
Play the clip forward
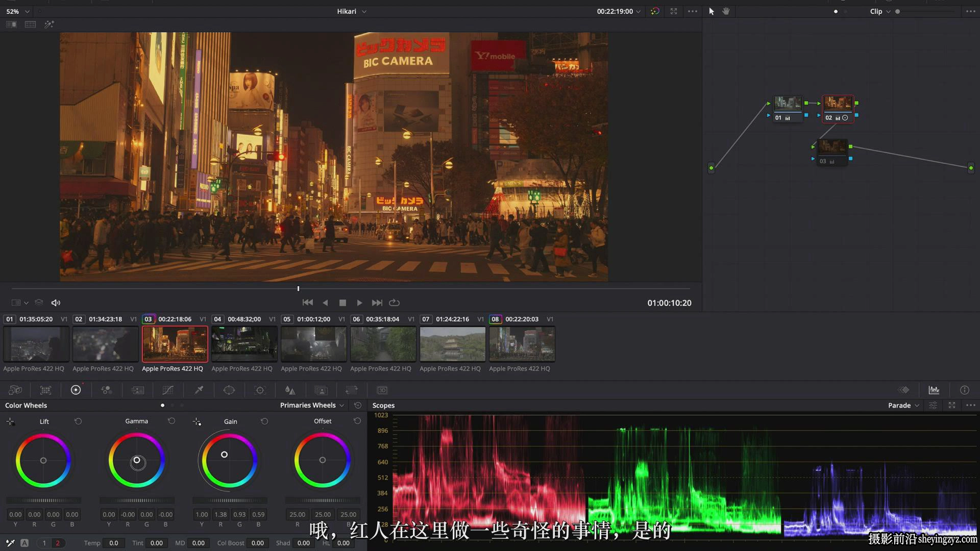[359, 303]
